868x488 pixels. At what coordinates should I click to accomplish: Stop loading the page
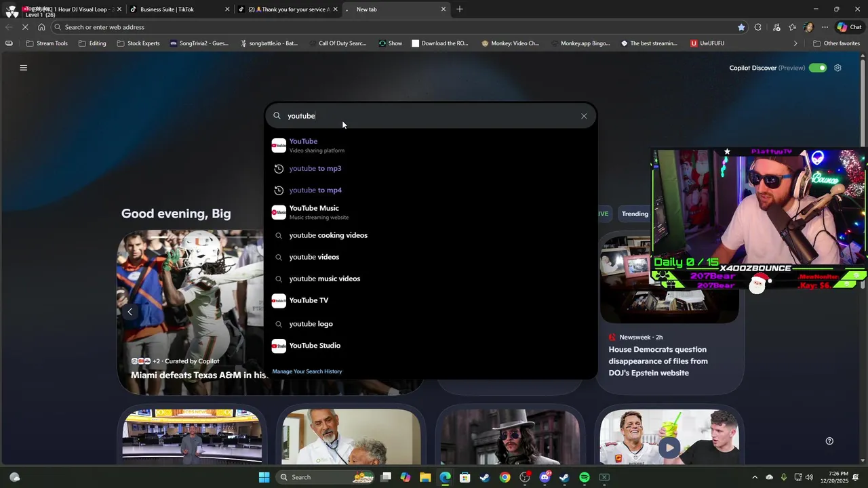click(25, 27)
